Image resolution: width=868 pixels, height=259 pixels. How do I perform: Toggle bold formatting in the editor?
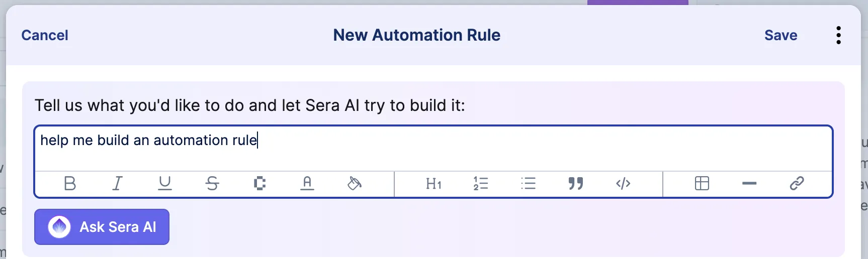(70, 184)
